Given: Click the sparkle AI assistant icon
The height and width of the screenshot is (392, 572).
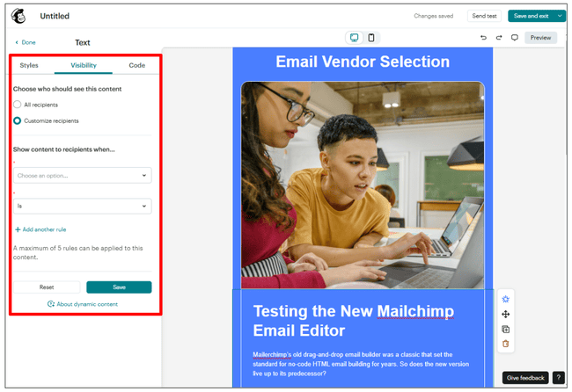Looking at the screenshot, I should point(506,299).
